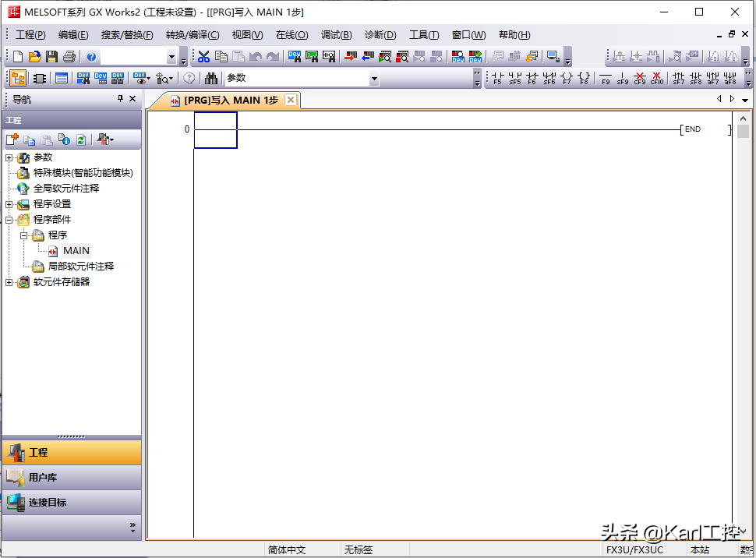Click the Cut scissors icon
Image resolution: width=756 pixels, height=558 pixels.
click(x=203, y=56)
